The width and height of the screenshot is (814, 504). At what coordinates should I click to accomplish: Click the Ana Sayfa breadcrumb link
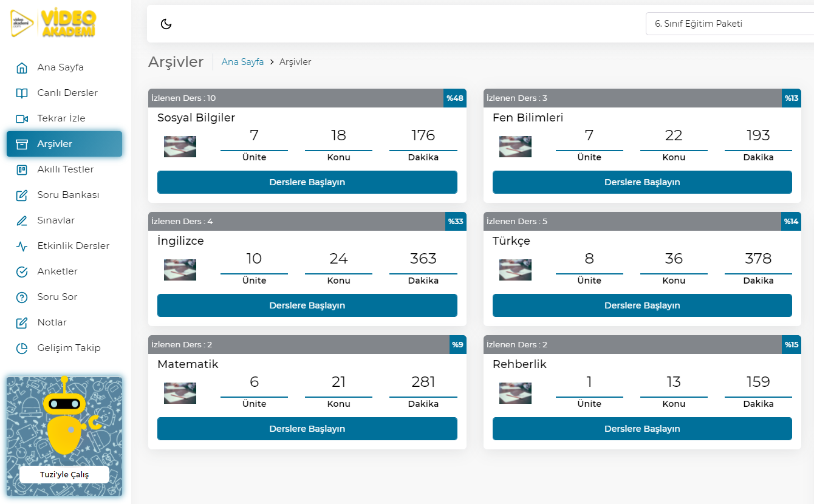(242, 62)
